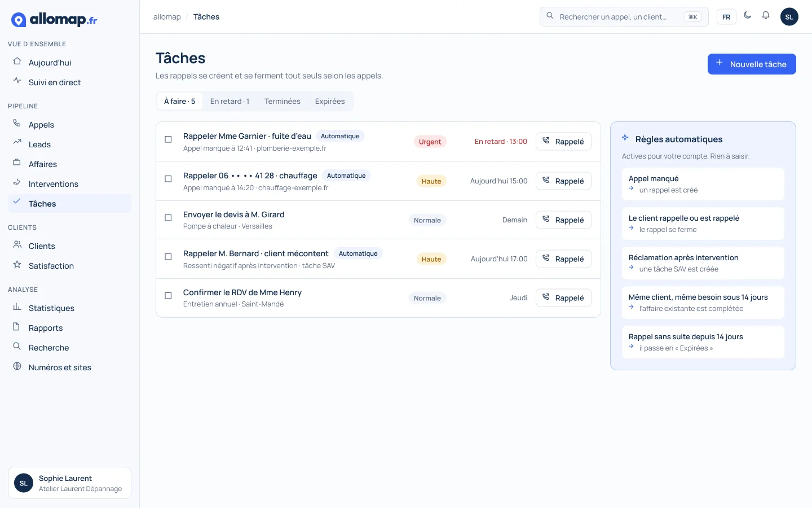Switch to the Terminées tab
Image resolution: width=812 pixels, height=508 pixels.
click(282, 102)
